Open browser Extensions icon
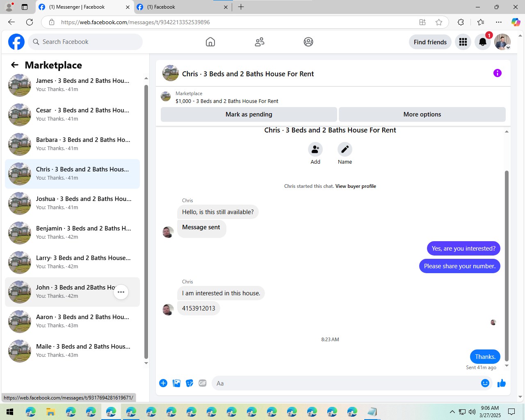The image size is (525, 420). point(461,22)
